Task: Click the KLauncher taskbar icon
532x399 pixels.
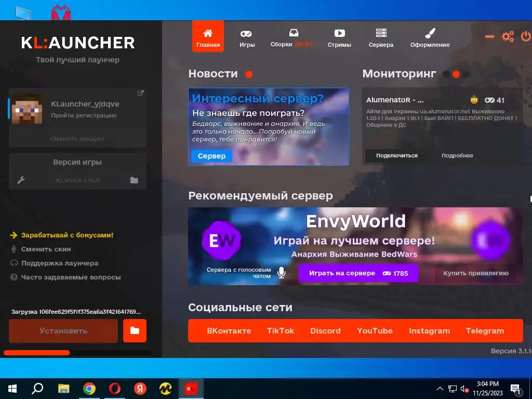Action: tap(191, 389)
